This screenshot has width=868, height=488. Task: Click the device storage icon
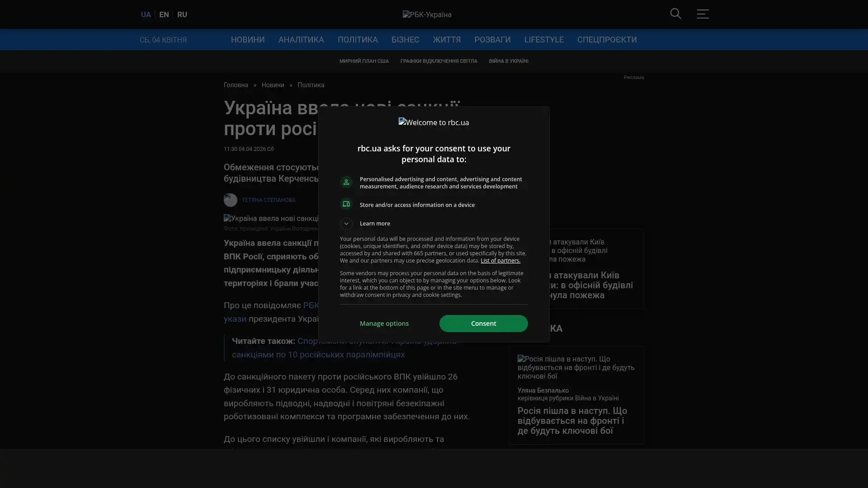[x=346, y=204]
